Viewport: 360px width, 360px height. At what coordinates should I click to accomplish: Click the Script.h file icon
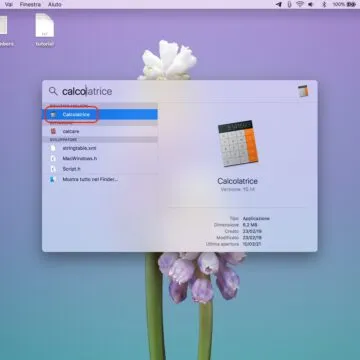coord(53,169)
